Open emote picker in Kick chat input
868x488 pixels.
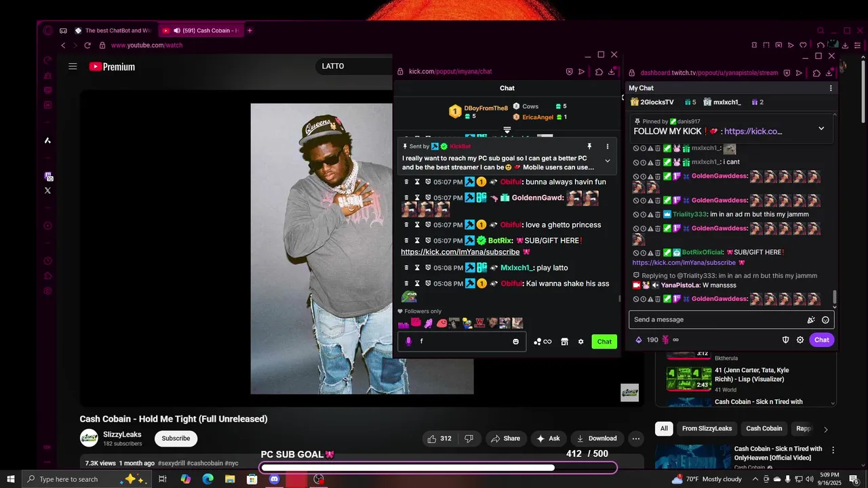(515, 342)
